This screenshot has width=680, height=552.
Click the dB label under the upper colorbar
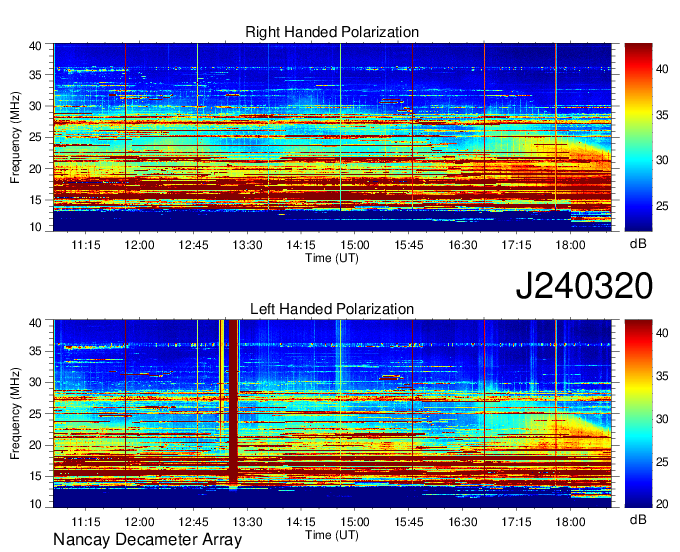pyautogui.click(x=638, y=243)
